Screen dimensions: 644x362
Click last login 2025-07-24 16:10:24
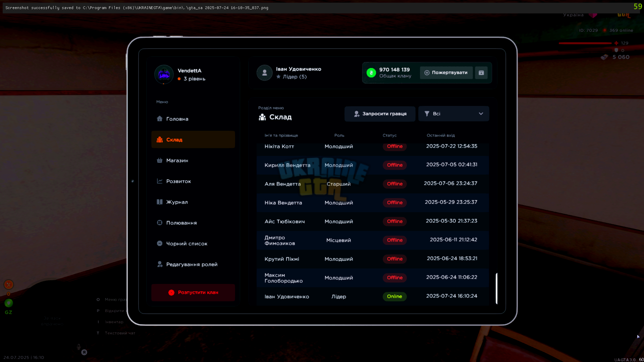point(451,296)
